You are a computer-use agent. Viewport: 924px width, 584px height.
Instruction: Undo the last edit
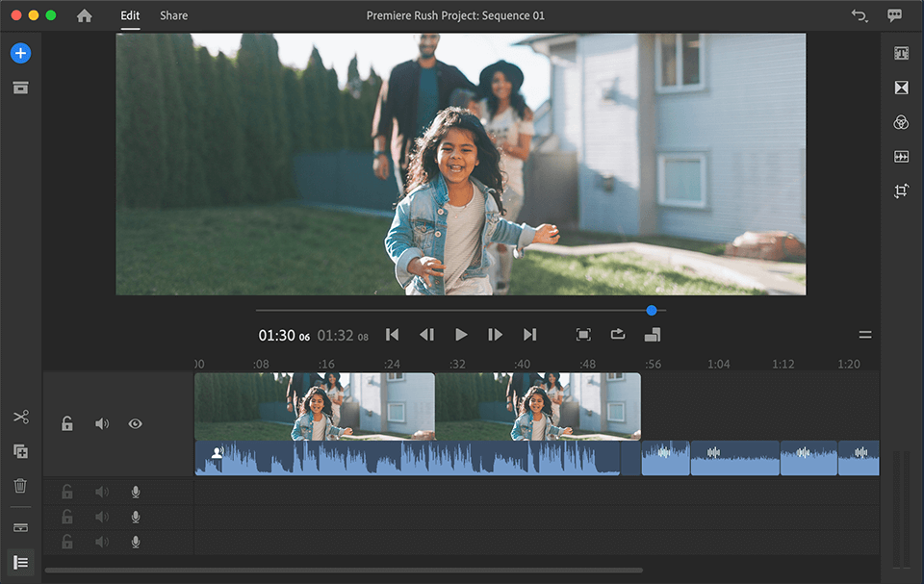click(860, 15)
